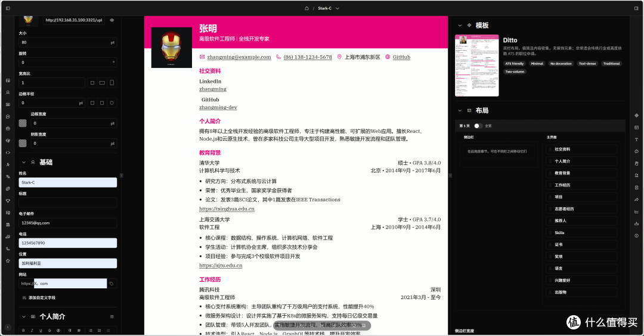Toggle the right sidebar panel icon
This screenshot has height=336, width=644.
point(636,8)
